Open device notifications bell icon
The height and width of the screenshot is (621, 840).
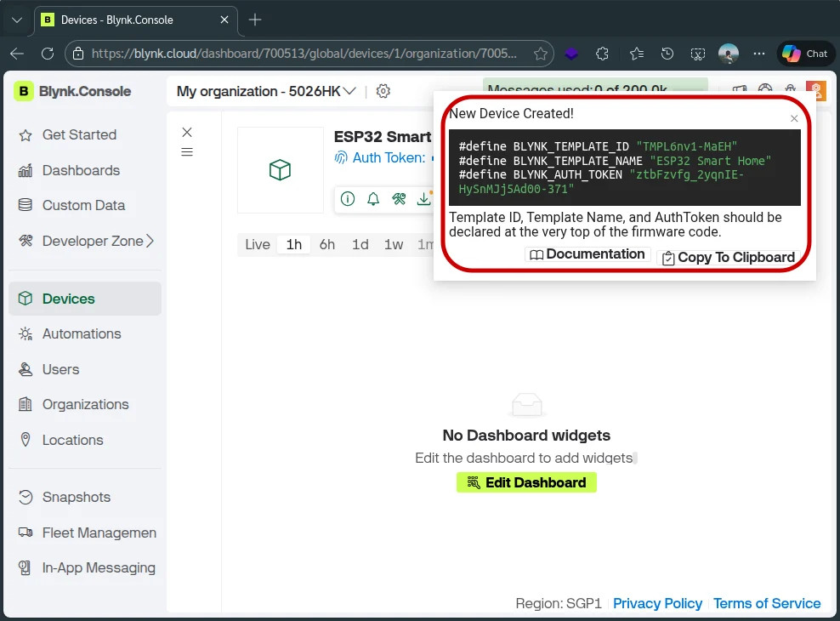tap(373, 199)
